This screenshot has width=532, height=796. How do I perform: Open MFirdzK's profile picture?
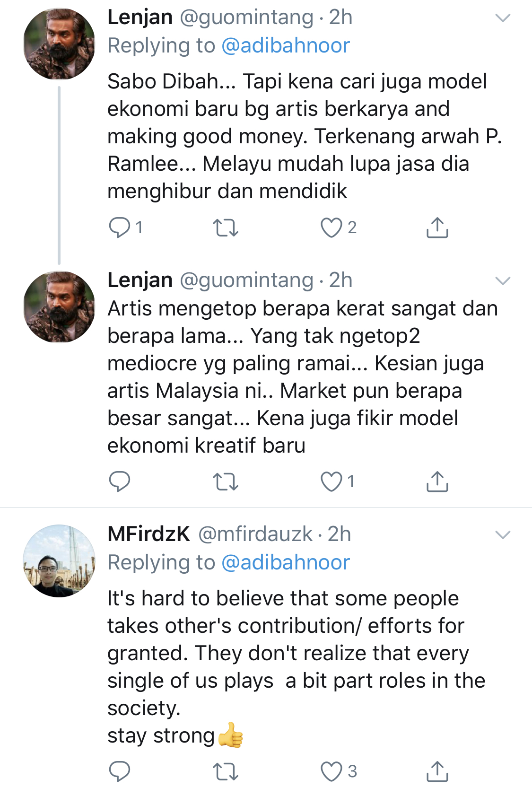pyautogui.click(x=59, y=561)
